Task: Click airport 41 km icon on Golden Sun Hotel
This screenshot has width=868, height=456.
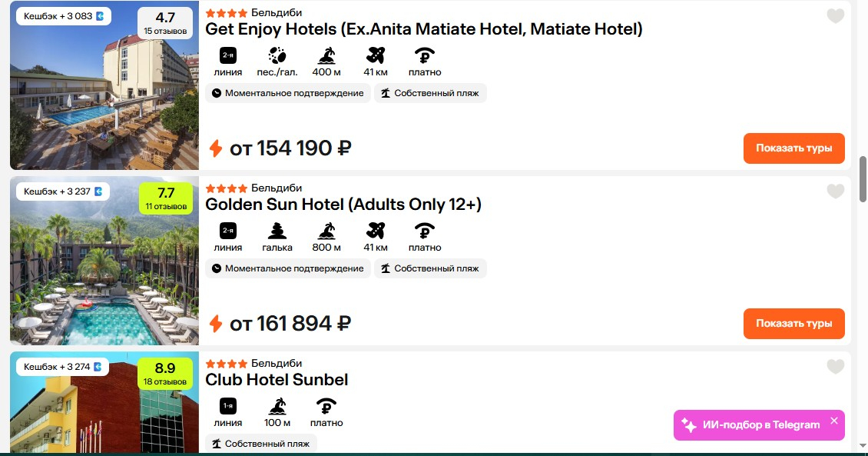Action: pyautogui.click(x=376, y=231)
